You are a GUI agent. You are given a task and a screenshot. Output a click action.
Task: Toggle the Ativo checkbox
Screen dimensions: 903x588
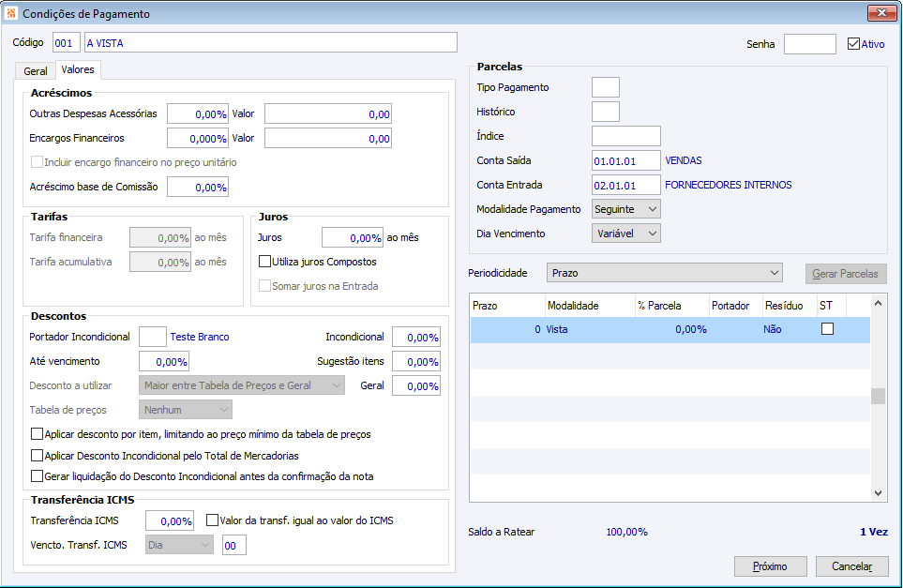(853, 44)
